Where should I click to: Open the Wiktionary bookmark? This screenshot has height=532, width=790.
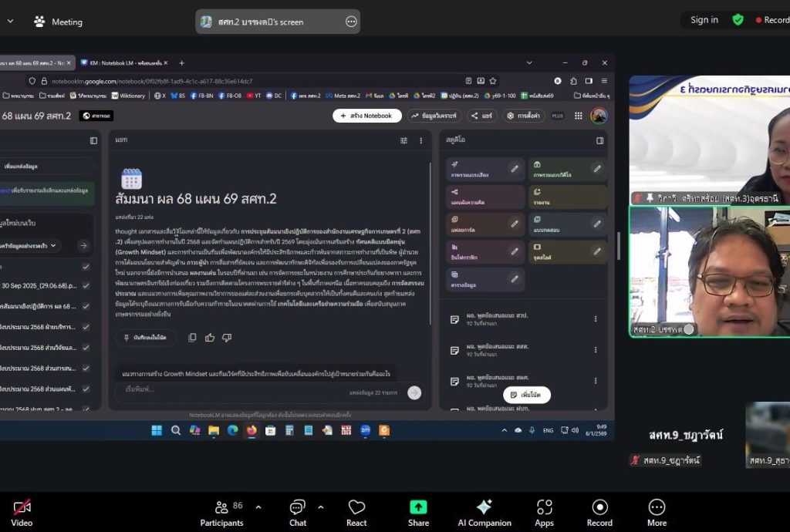coord(128,96)
